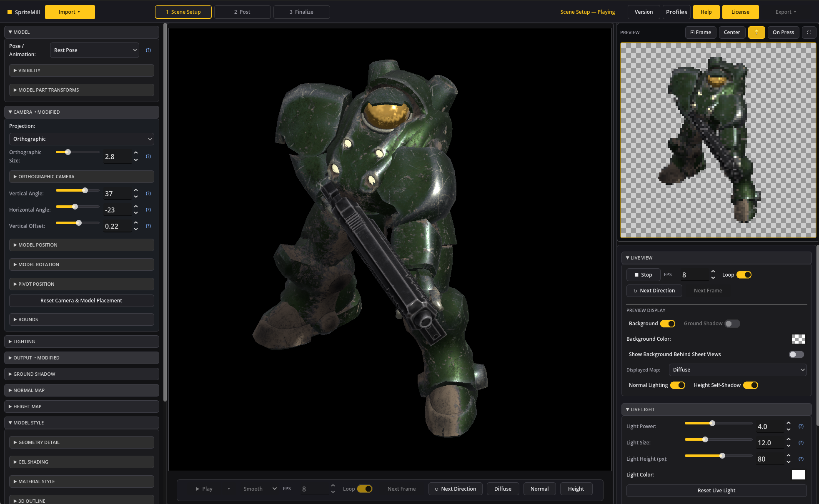This screenshot has height=504, width=819.
Task: Decrease Vertical Angle with down stepper
Action: click(136, 197)
